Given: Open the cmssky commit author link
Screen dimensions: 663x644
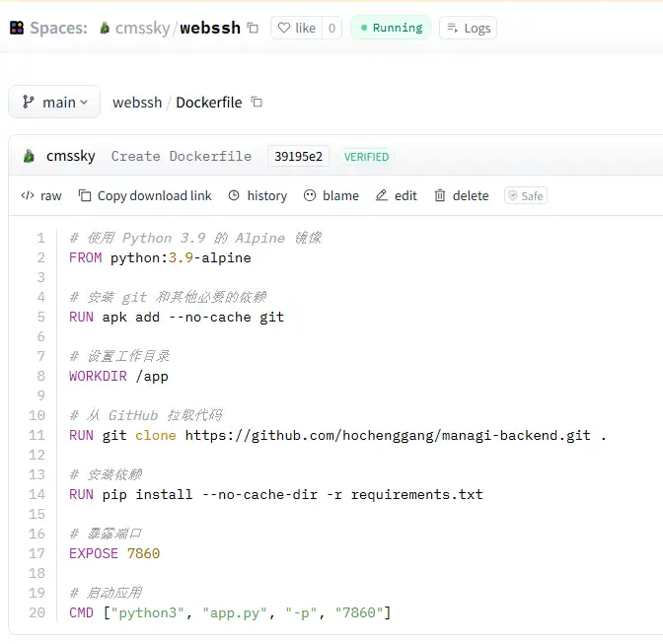Looking at the screenshot, I should [71, 157].
